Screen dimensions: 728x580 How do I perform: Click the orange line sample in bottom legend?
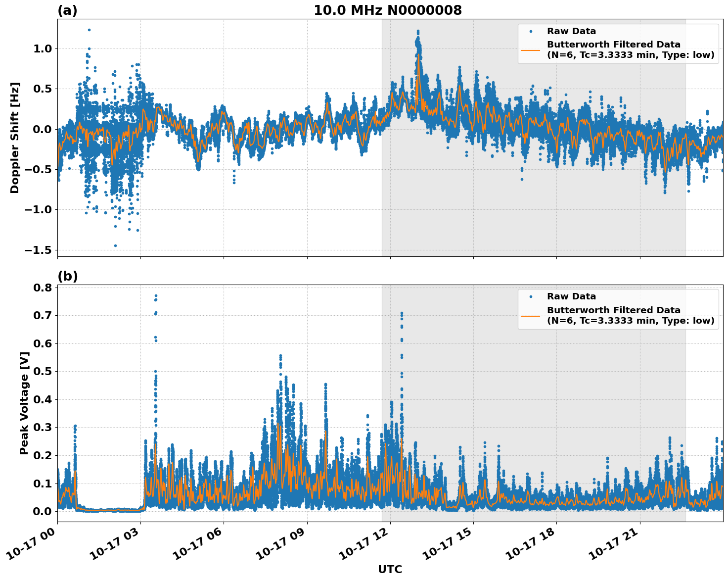click(530, 315)
